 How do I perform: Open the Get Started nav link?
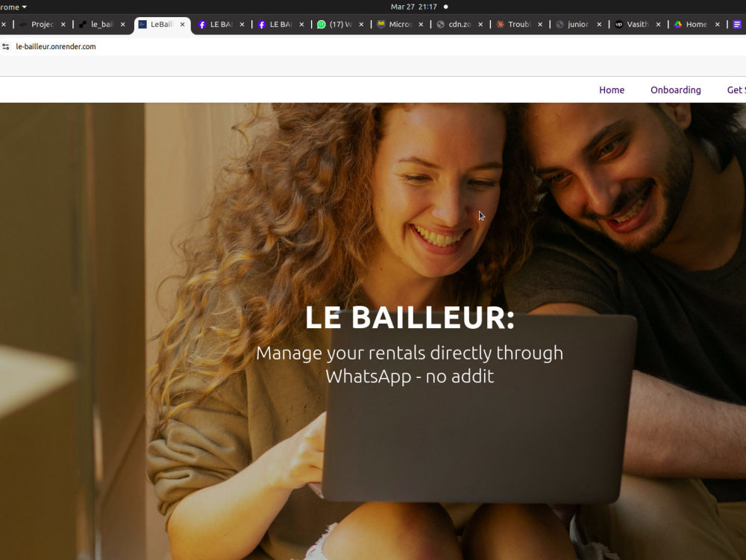click(x=736, y=89)
